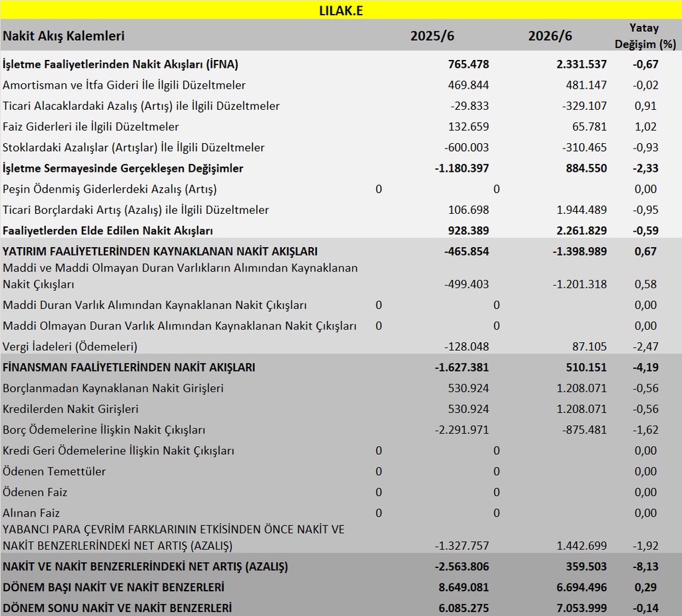Click the change value -8,13

click(x=645, y=567)
